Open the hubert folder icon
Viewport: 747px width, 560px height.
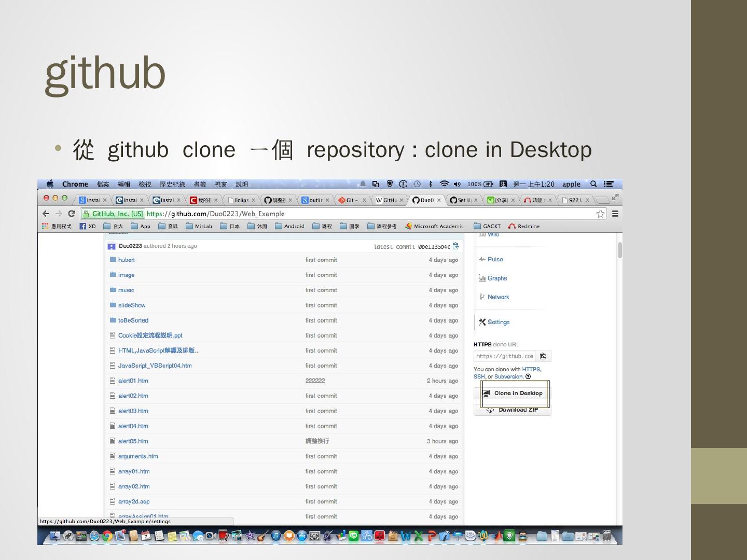[113, 260]
